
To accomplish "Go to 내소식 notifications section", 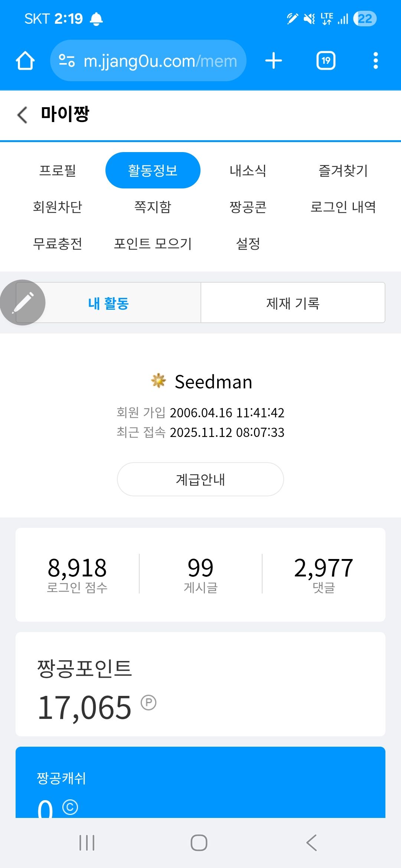I will (248, 171).
